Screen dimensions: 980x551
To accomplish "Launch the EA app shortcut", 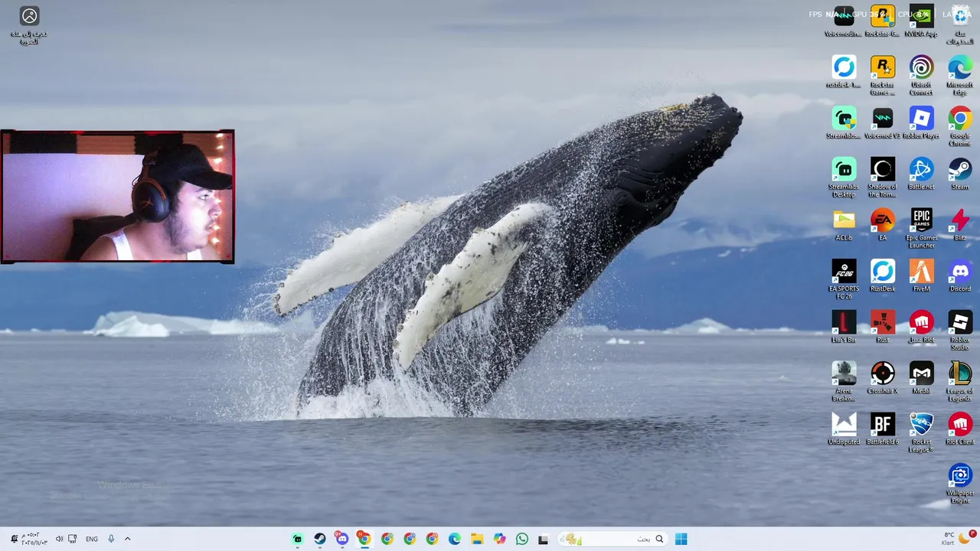I will pyautogui.click(x=882, y=225).
